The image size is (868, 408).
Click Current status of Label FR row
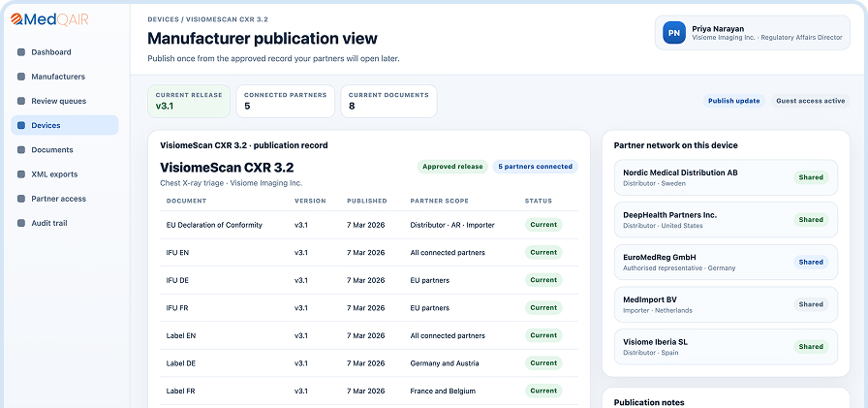coord(543,391)
